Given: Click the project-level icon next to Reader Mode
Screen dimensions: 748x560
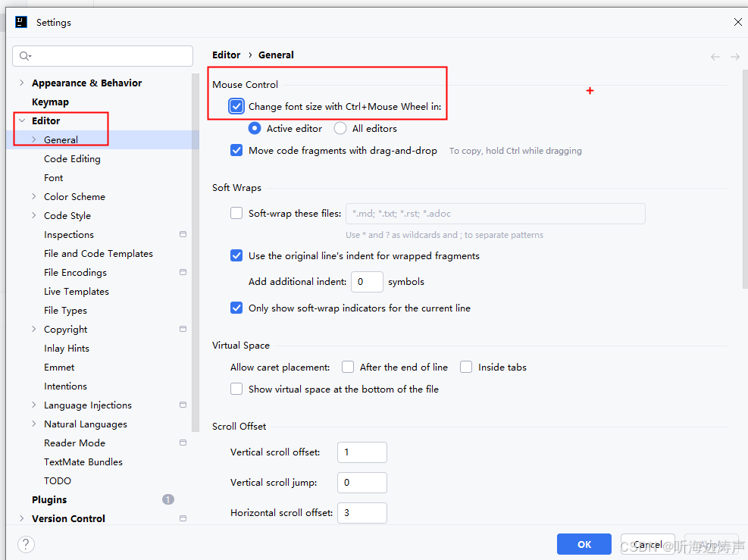Looking at the screenshot, I should tap(183, 443).
